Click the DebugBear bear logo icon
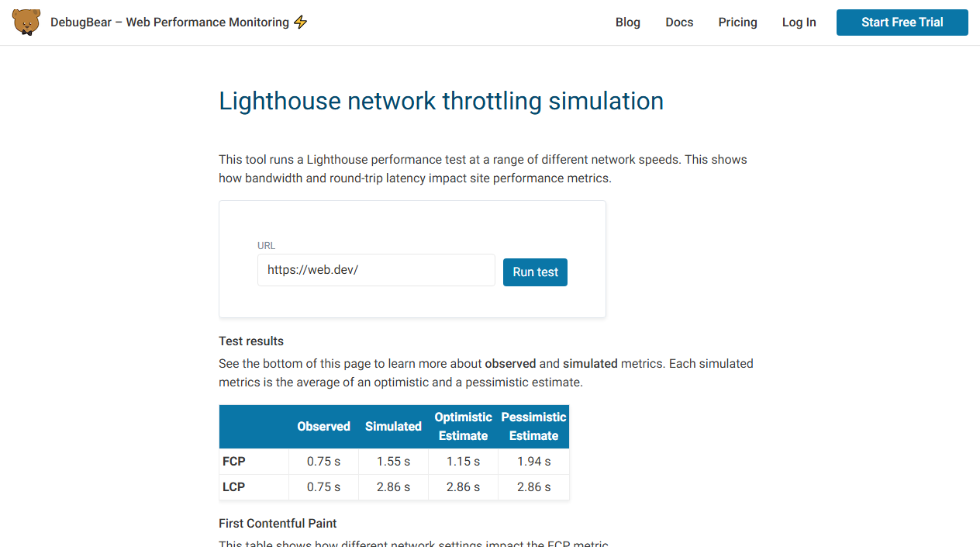This screenshot has height=547, width=980. pyautogui.click(x=26, y=22)
